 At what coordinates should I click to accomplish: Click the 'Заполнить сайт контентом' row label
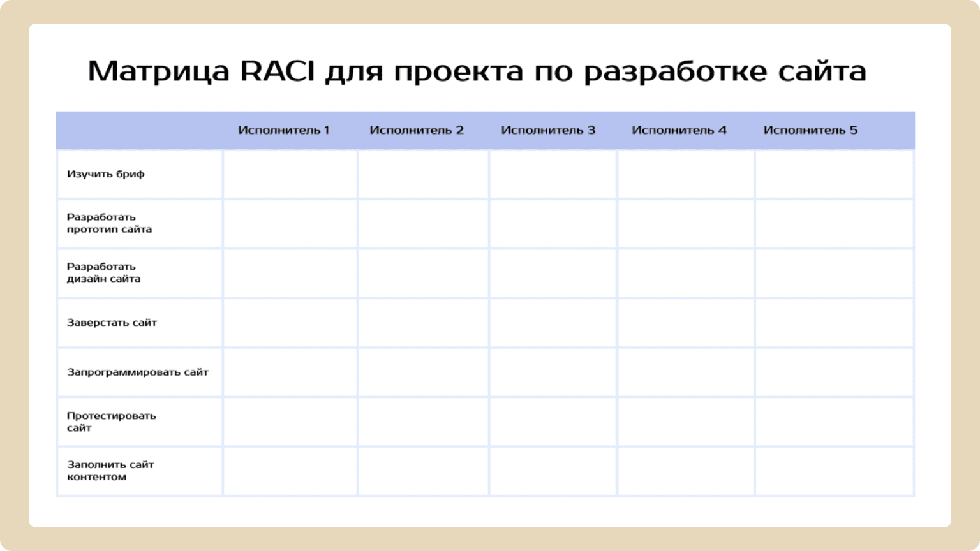pos(110,471)
